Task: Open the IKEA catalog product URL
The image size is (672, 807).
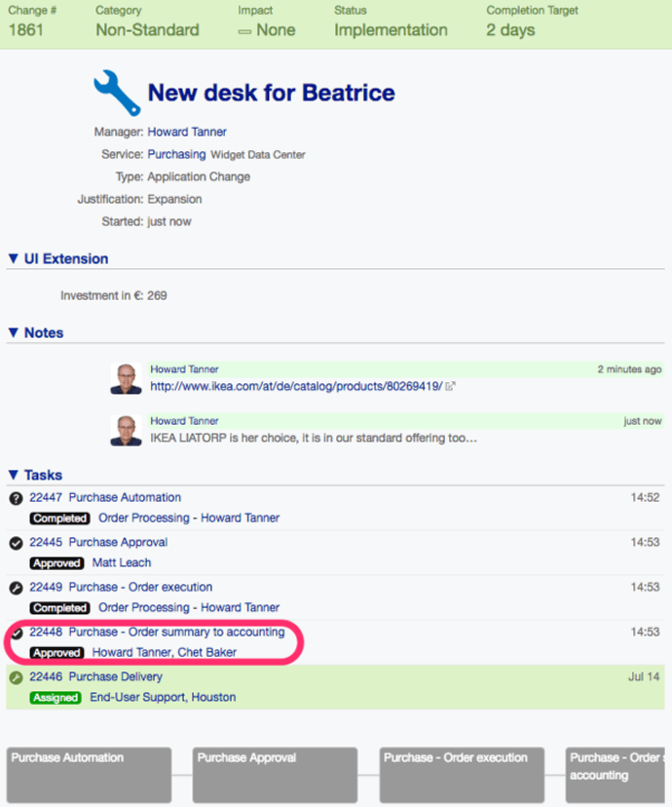Action: point(296,386)
